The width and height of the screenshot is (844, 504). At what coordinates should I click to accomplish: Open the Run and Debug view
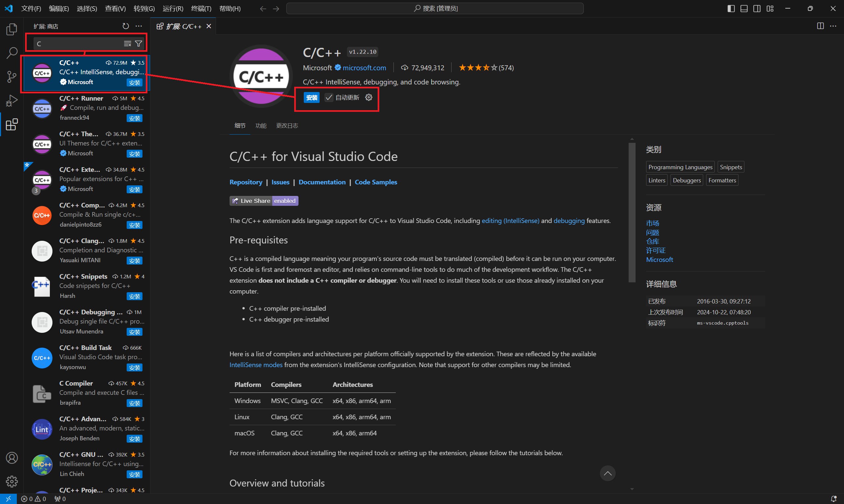click(12, 101)
